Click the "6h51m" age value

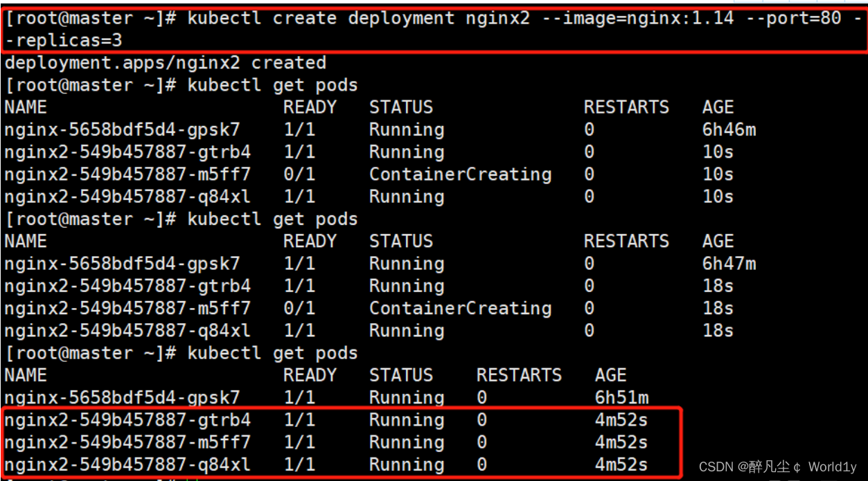(621, 398)
